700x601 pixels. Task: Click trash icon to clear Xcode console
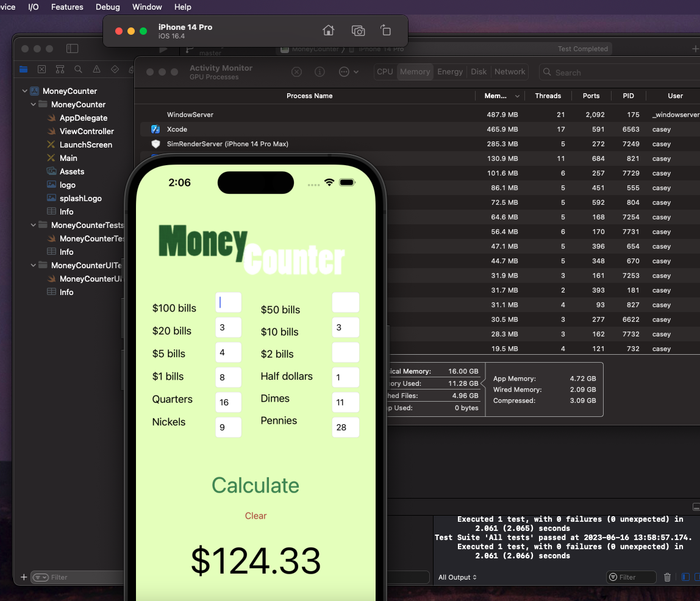[x=667, y=577]
